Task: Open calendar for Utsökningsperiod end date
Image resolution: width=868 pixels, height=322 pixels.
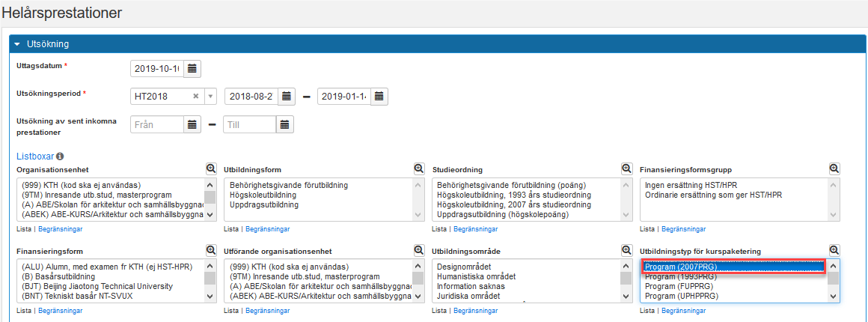Action: (379, 97)
